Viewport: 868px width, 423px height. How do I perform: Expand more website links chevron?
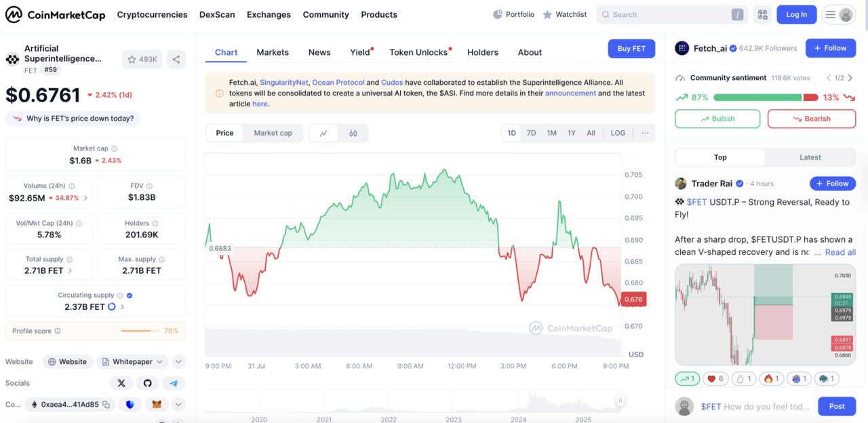pos(178,362)
